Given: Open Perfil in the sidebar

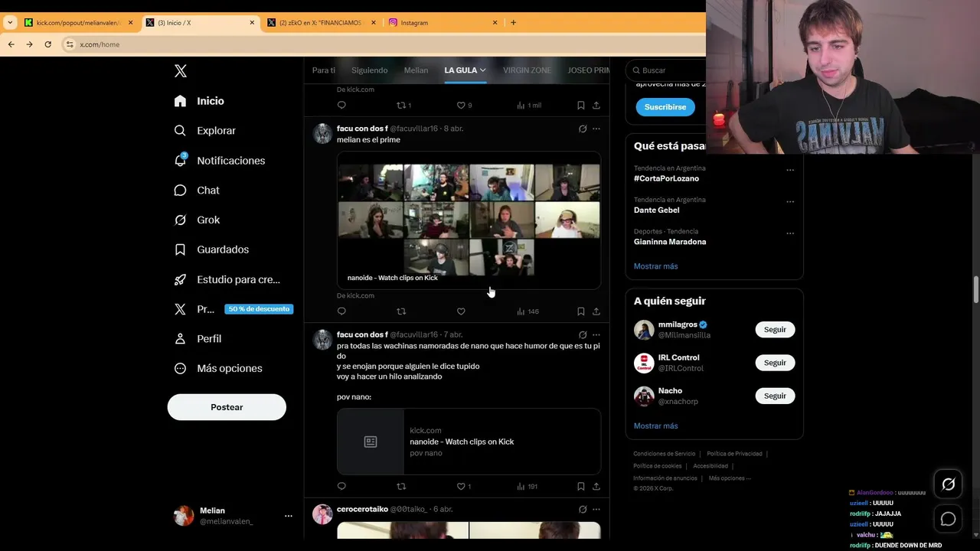Looking at the screenshot, I should pos(198,339).
